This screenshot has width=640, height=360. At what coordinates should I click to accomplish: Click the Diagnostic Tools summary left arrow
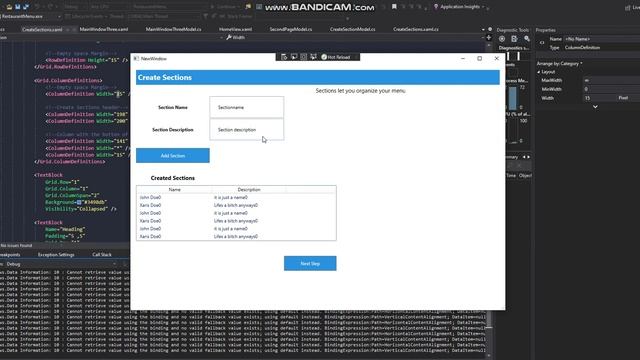click(524, 157)
